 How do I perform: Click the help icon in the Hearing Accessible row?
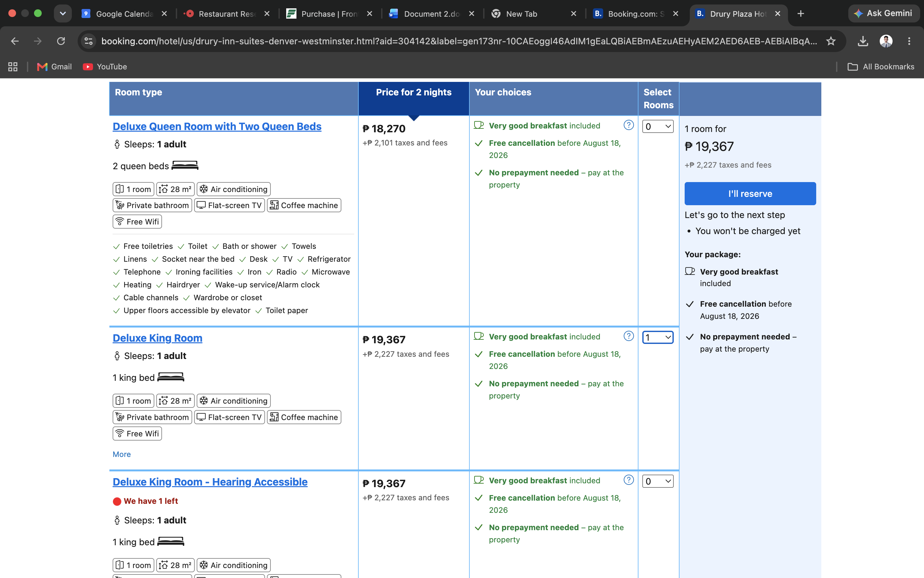(x=629, y=480)
